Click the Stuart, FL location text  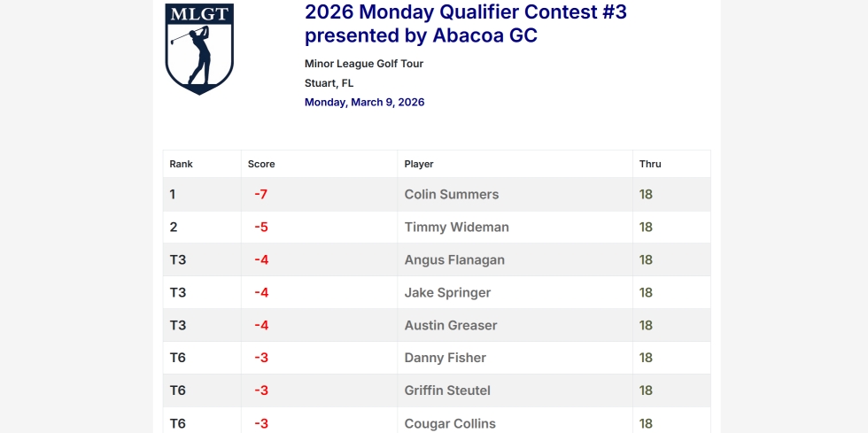tap(329, 83)
